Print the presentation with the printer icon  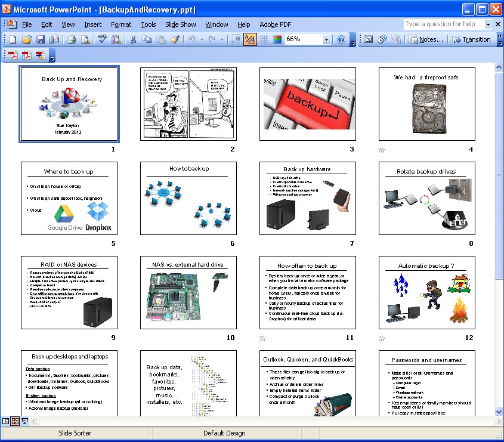(x=72, y=39)
